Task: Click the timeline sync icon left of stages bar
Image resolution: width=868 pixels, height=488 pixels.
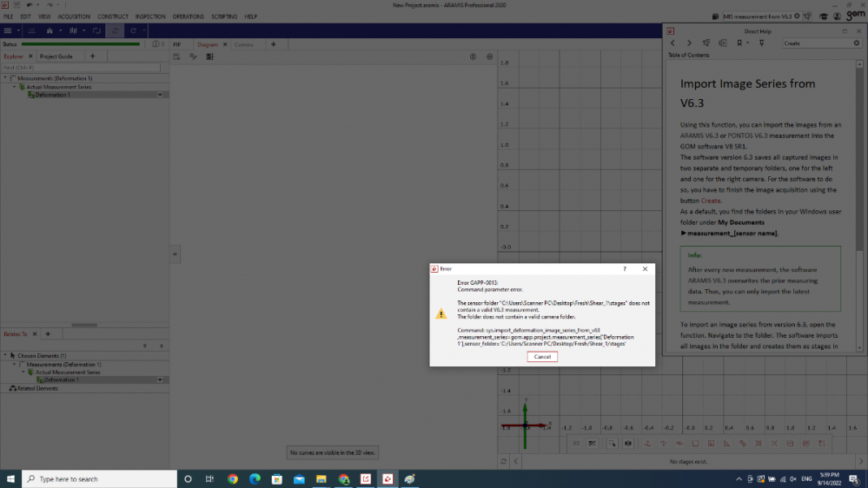Action: click(x=503, y=461)
